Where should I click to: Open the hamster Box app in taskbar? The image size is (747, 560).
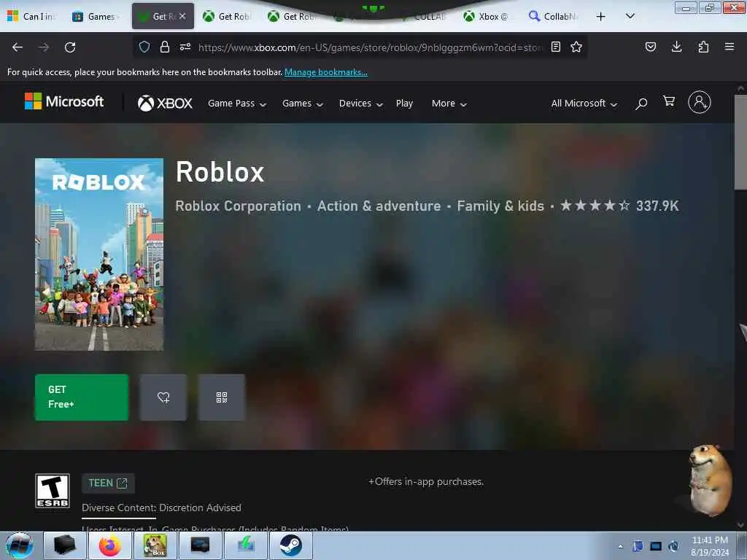click(155, 545)
